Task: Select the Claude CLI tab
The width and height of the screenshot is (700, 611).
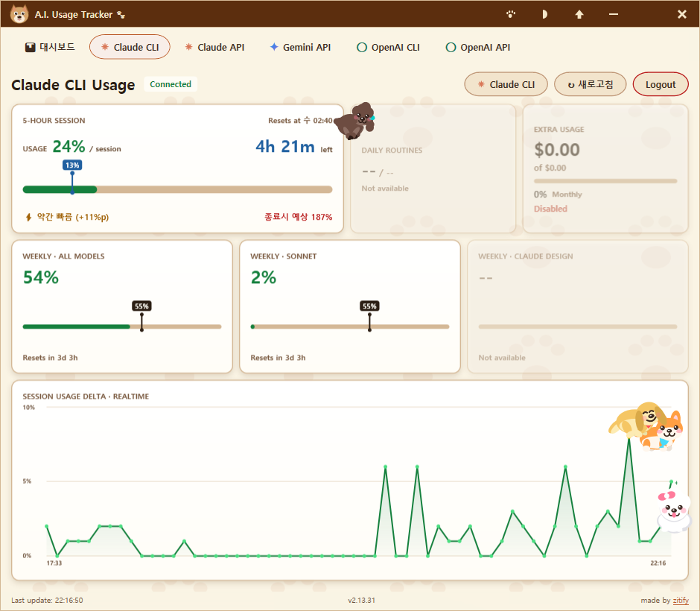Action: click(130, 47)
